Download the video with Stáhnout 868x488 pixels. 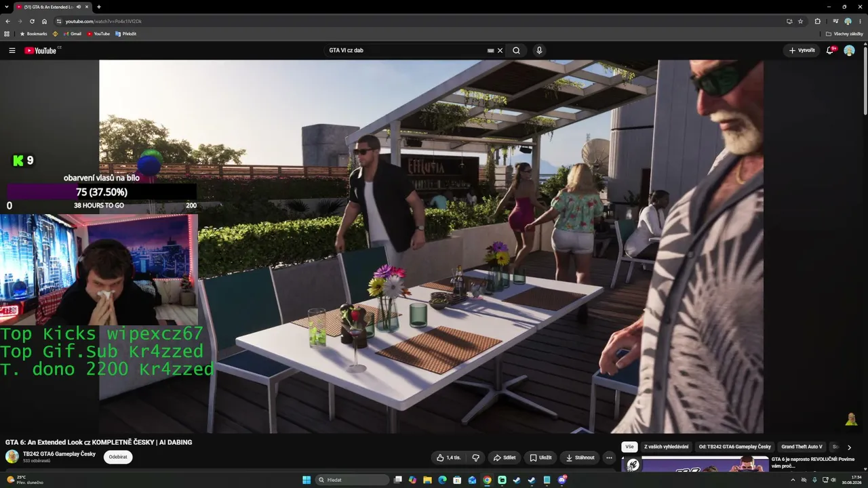point(580,457)
